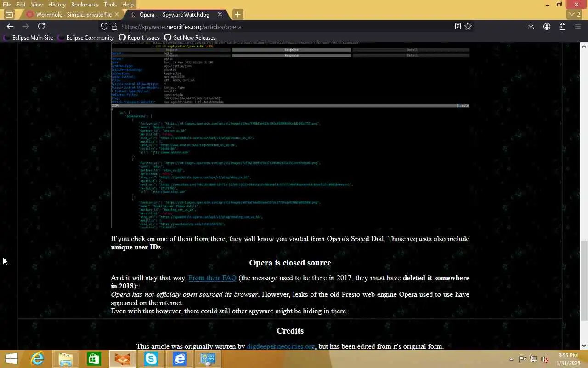Open the network tray icon
Viewport: 588px width, 368px height.
click(533, 359)
